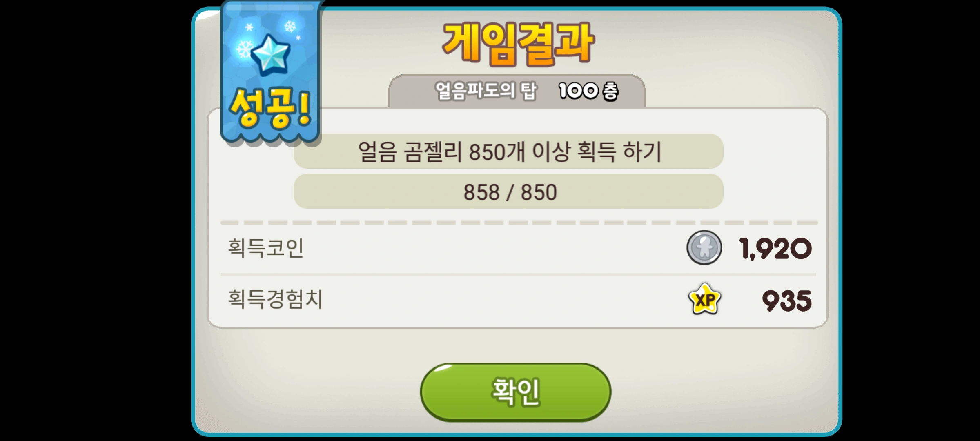Tap the 100 층 floor number

[588, 91]
